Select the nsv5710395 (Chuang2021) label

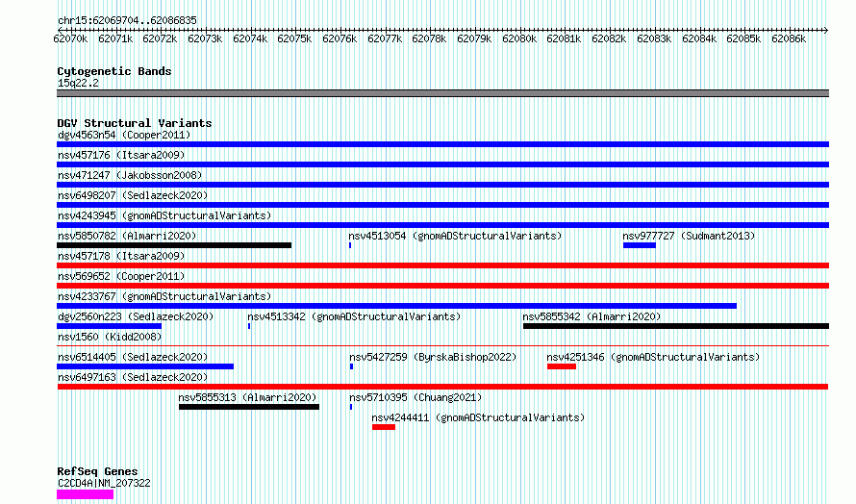416,397
